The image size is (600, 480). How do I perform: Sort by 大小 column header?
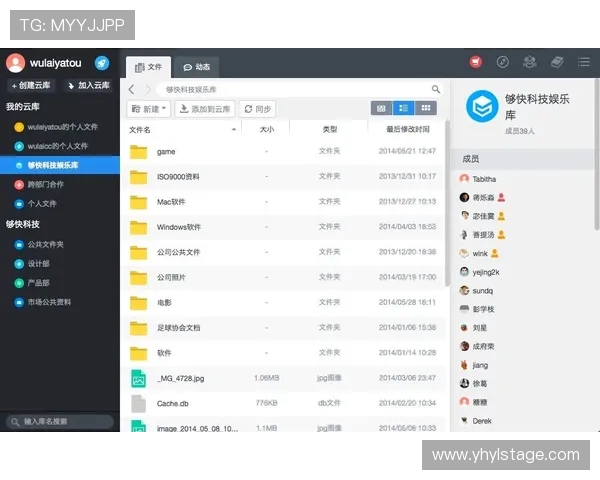(x=266, y=129)
